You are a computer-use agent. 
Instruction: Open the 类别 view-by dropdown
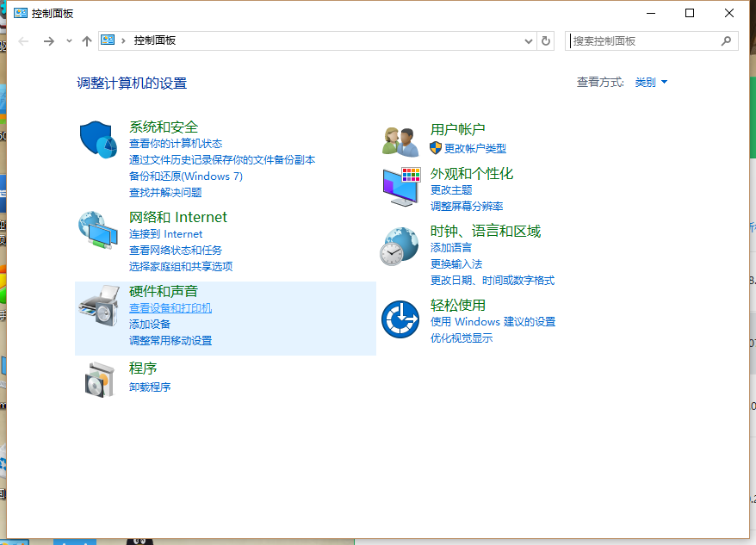click(651, 83)
